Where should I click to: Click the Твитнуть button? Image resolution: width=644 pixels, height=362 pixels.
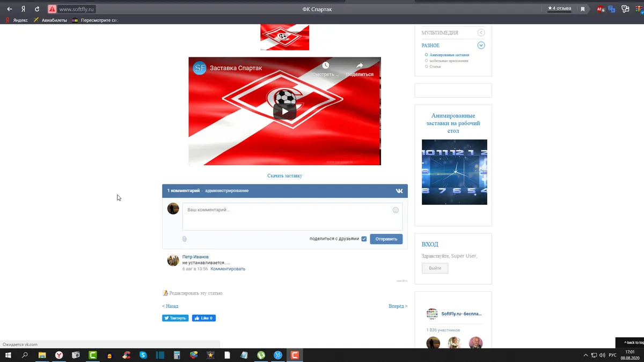[x=175, y=318]
